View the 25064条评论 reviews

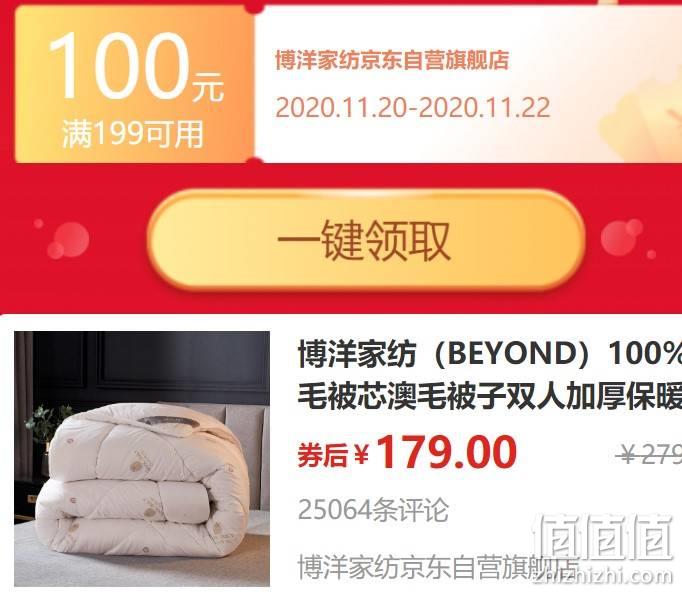coord(373,509)
